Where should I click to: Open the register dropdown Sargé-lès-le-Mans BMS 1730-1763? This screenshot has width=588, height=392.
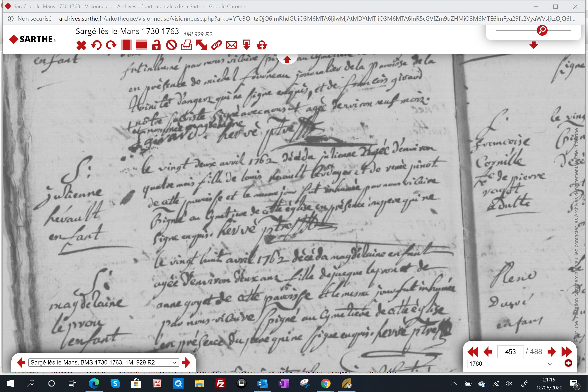tap(104, 363)
